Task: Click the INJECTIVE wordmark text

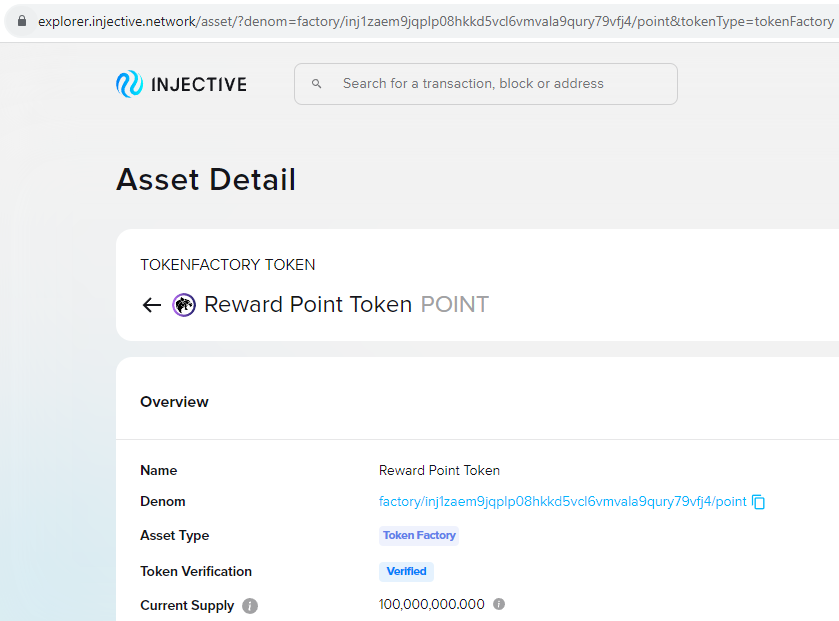Action: 199,85
